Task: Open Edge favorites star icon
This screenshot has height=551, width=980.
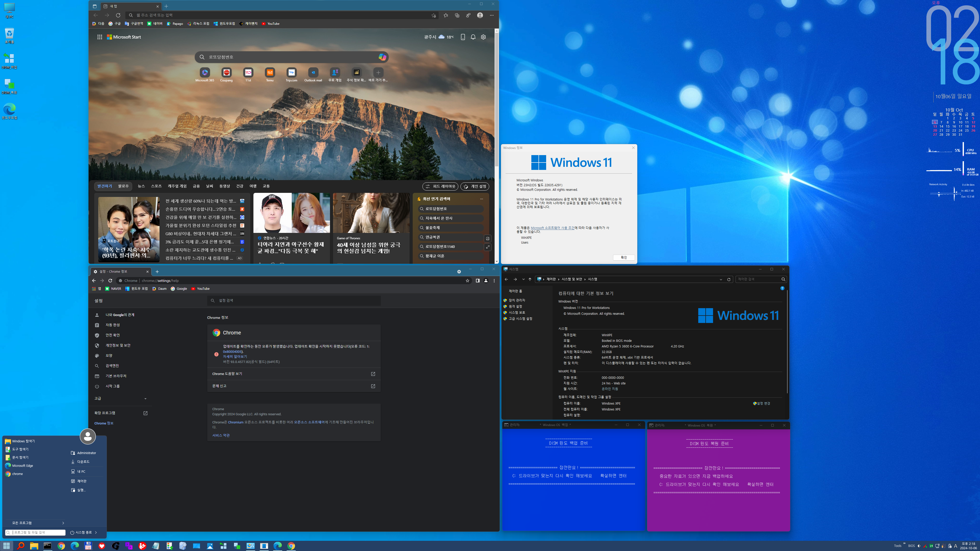Action: click(x=446, y=15)
